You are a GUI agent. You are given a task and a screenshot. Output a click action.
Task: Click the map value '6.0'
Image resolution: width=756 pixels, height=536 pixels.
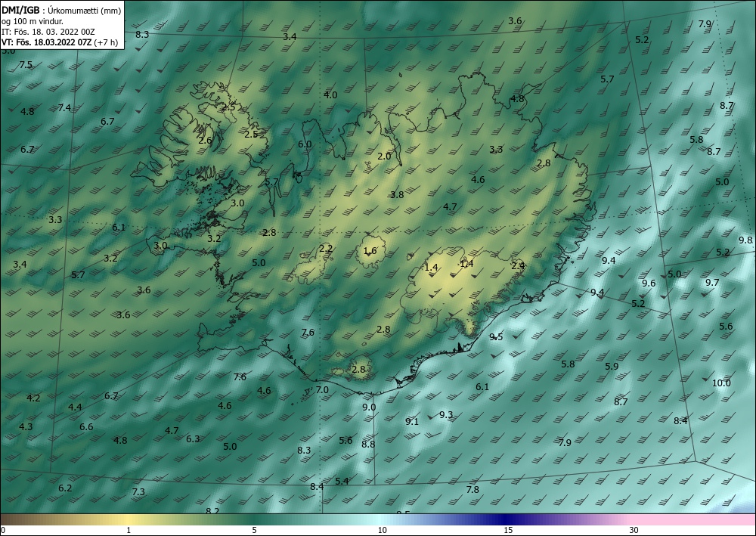[305, 144]
